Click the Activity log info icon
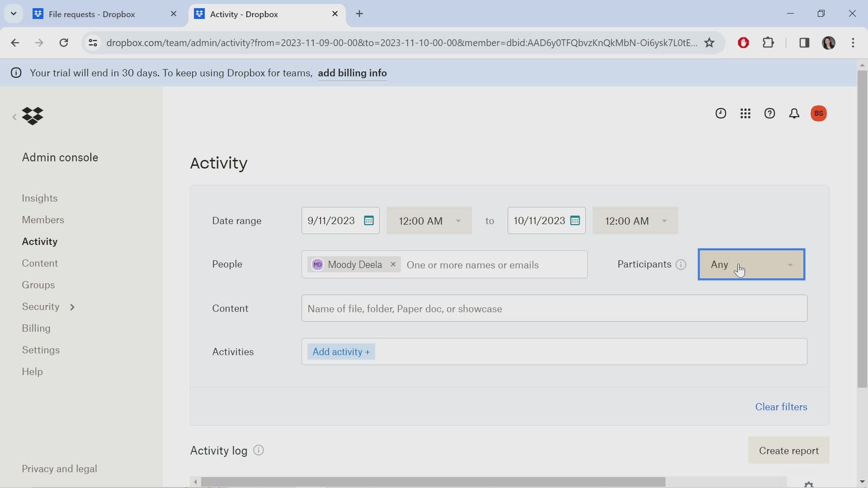The width and height of the screenshot is (868, 488). click(x=259, y=450)
